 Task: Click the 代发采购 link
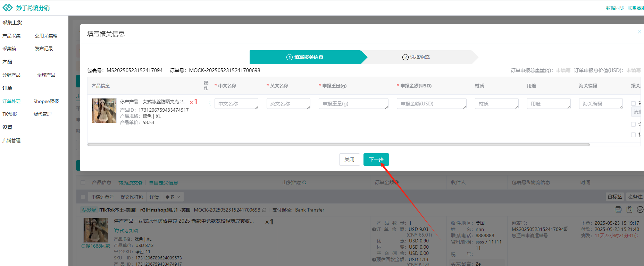[129, 231]
